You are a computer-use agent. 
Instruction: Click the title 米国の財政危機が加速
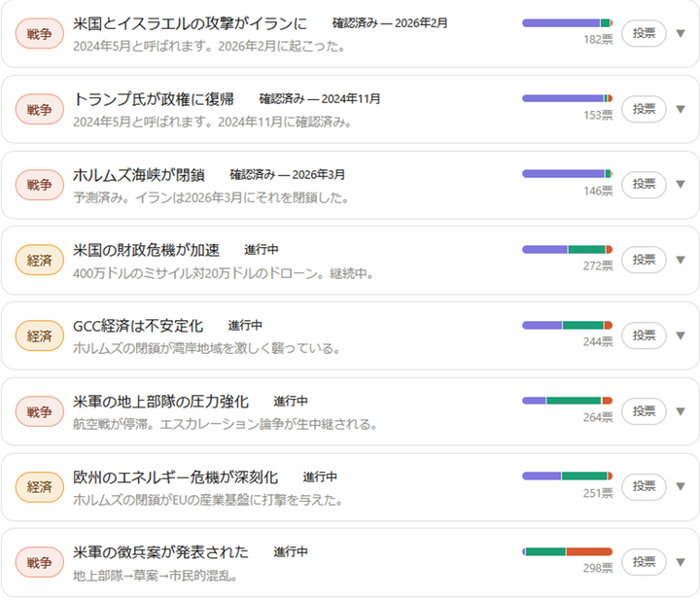pyautogui.click(x=147, y=250)
